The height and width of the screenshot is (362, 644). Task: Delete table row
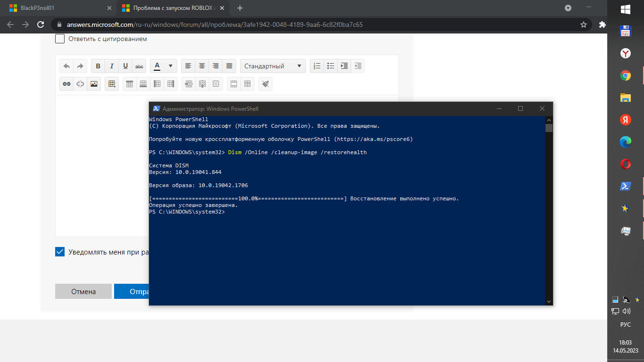tap(189, 84)
